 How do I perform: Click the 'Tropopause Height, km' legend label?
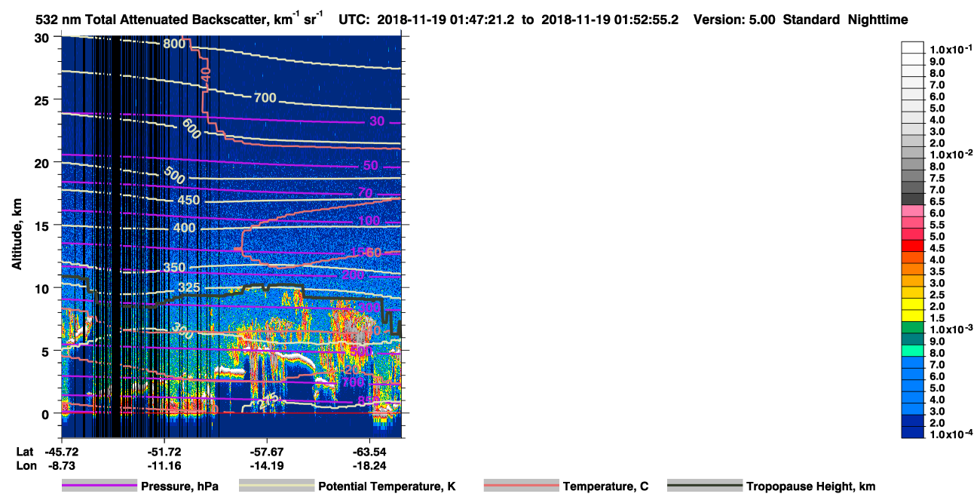pos(810,486)
